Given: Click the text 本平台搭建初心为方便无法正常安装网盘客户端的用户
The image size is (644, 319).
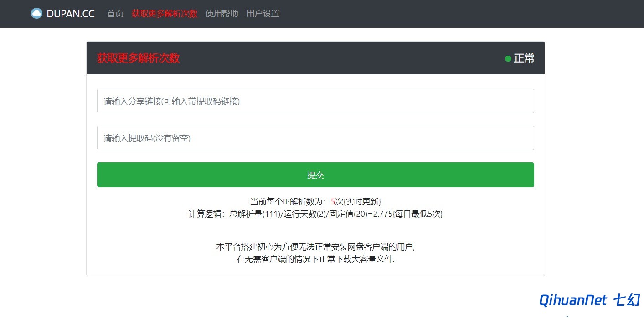Looking at the screenshot, I should pos(315,247).
